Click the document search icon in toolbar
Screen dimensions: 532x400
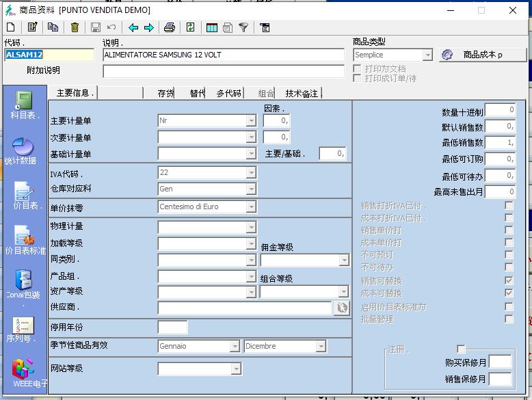pyautogui.click(x=228, y=27)
